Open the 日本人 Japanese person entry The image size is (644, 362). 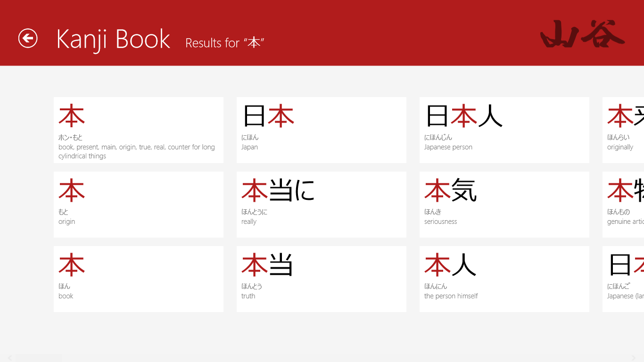coord(504,130)
